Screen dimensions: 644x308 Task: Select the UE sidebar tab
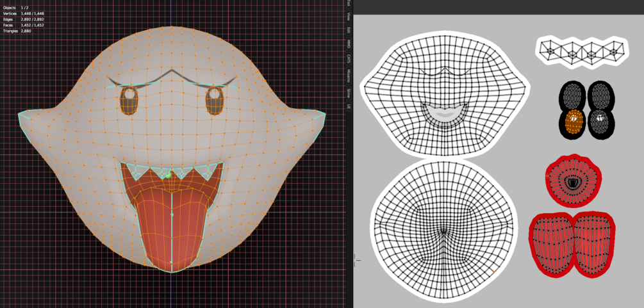click(x=349, y=106)
